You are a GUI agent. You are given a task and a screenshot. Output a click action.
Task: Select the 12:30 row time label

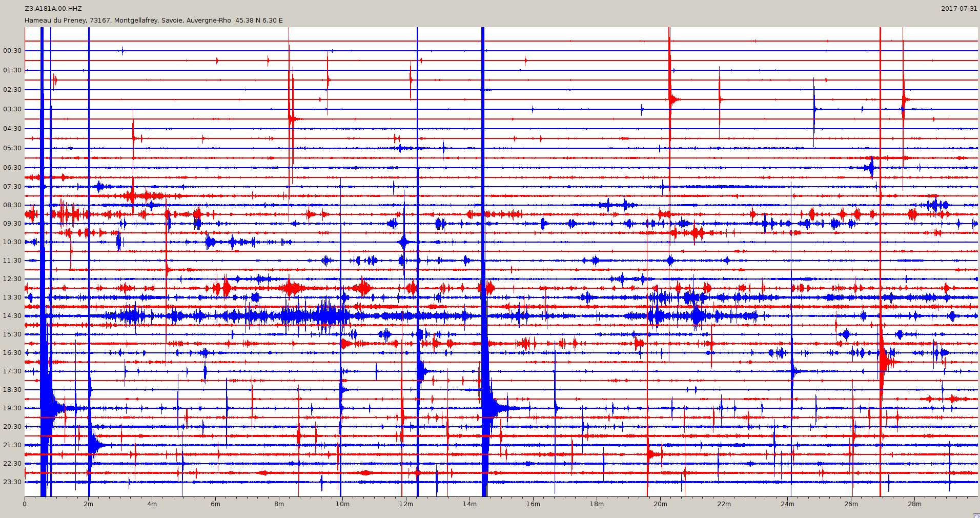tap(12, 279)
